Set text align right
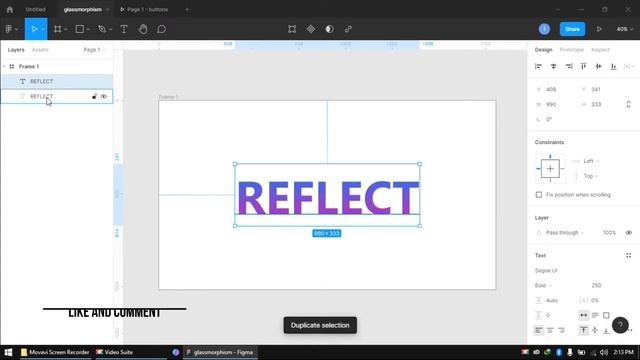Image resolution: width=640 pixels, height=360 pixels. click(562, 330)
